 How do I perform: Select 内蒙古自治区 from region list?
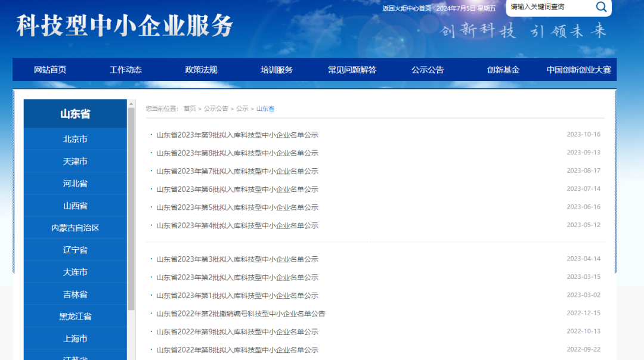pyautogui.click(x=75, y=228)
